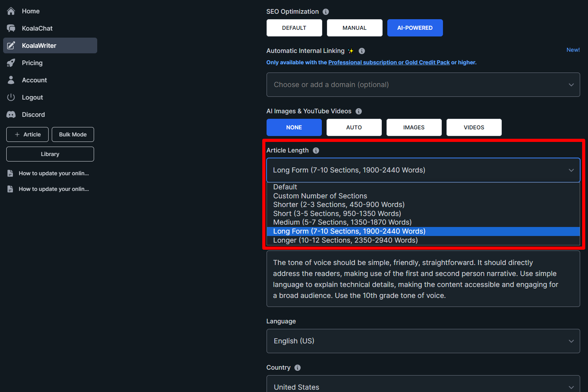Click the Account person icon

(11, 80)
